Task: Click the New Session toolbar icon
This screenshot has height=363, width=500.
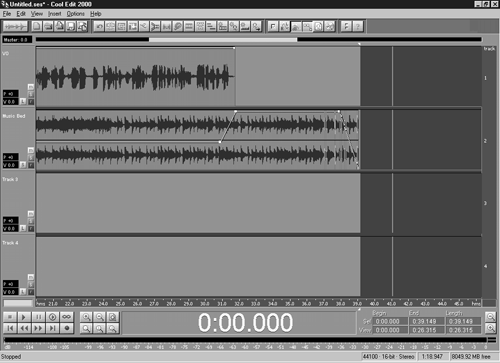Action: point(37,26)
